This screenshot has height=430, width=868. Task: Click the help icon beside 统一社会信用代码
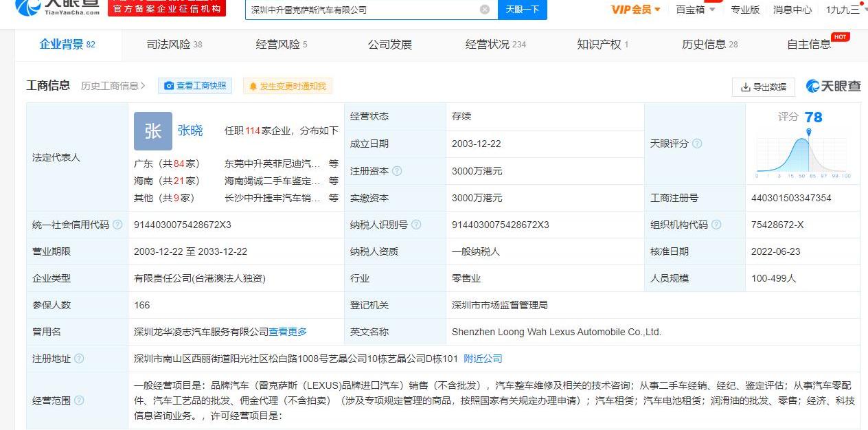117,225
